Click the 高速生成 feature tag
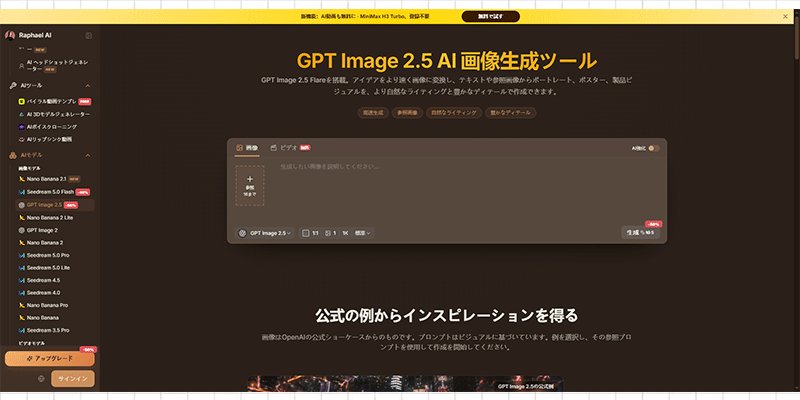The width and height of the screenshot is (800, 400). click(x=372, y=113)
